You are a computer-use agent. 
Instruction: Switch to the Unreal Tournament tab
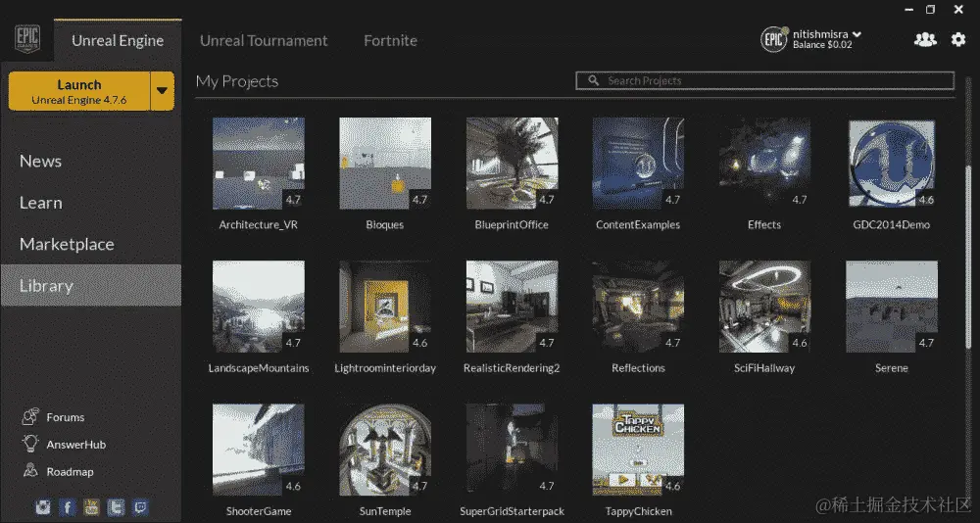(x=264, y=40)
